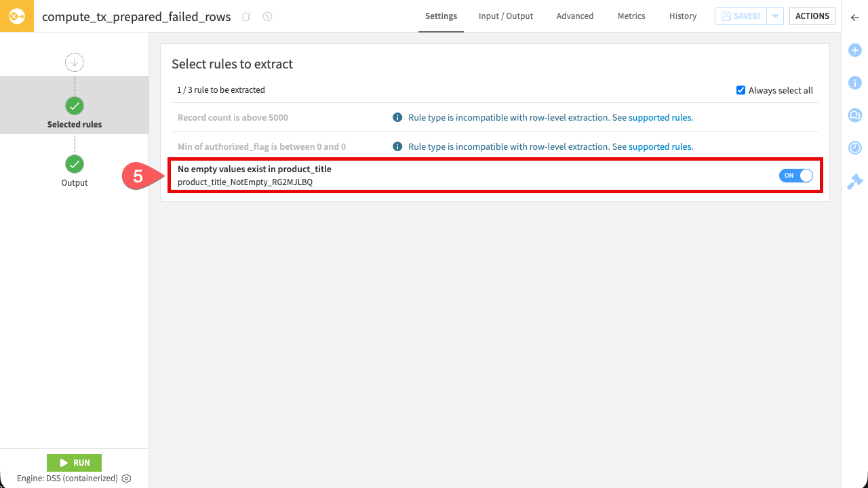Click info icon on the Record count row

click(x=398, y=117)
